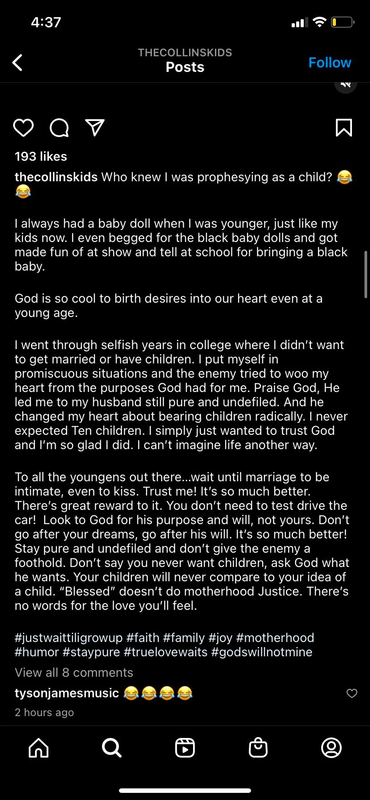The width and height of the screenshot is (370, 800).
Task: Click the scrollbar on right edge
Action: pyautogui.click(x=366, y=274)
